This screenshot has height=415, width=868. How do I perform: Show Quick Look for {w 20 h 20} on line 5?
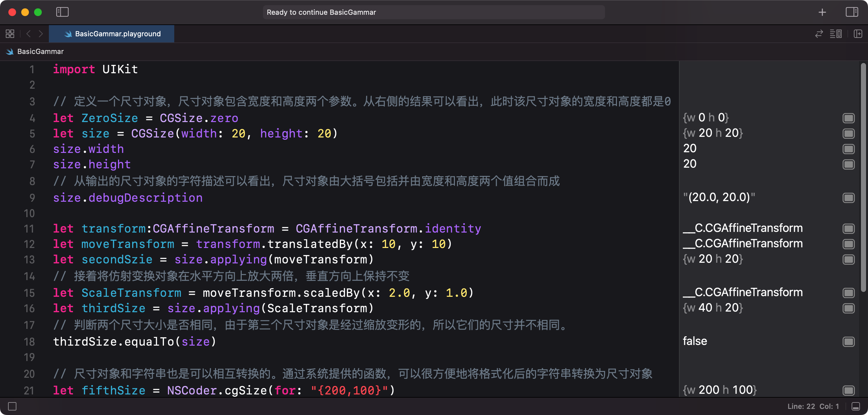(x=848, y=134)
